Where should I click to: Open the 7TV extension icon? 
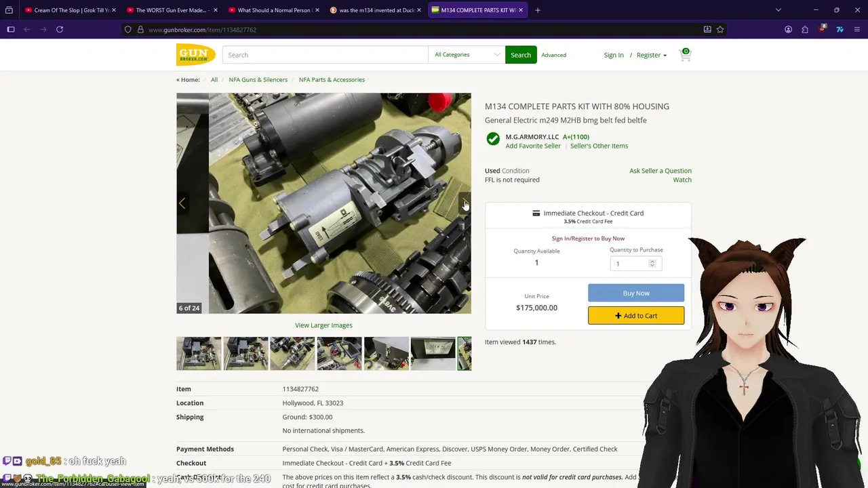tap(840, 29)
